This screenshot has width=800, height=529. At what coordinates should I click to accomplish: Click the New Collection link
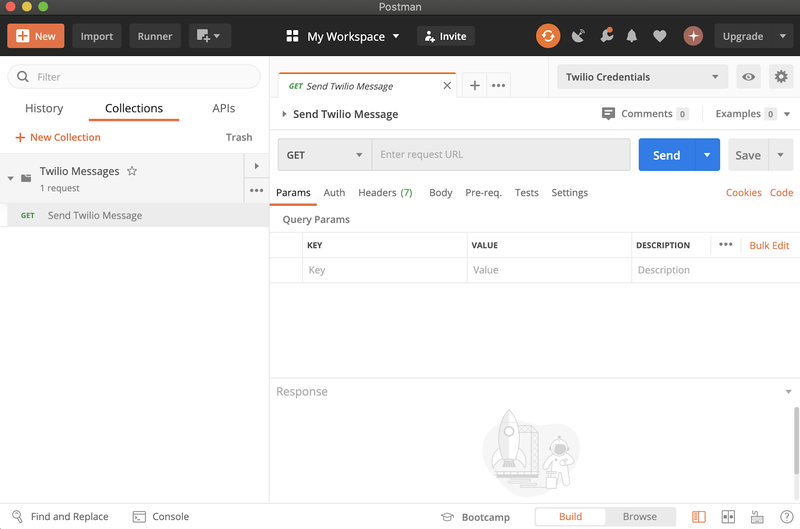tap(58, 137)
